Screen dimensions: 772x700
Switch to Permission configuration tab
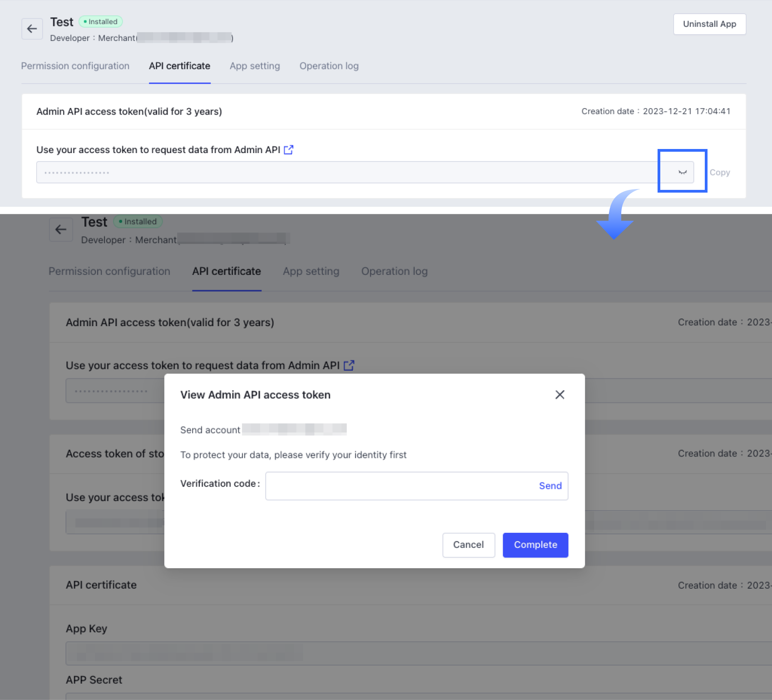[75, 66]
